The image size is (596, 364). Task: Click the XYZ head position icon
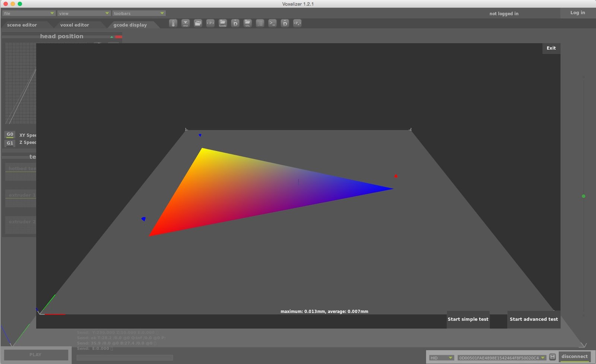[x=186, y=23]
